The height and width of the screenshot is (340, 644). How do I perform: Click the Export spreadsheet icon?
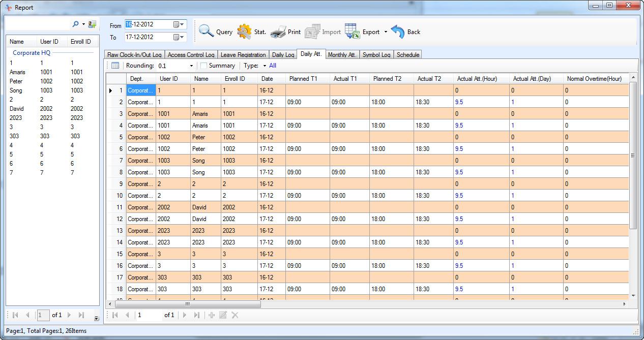point(352,32)
